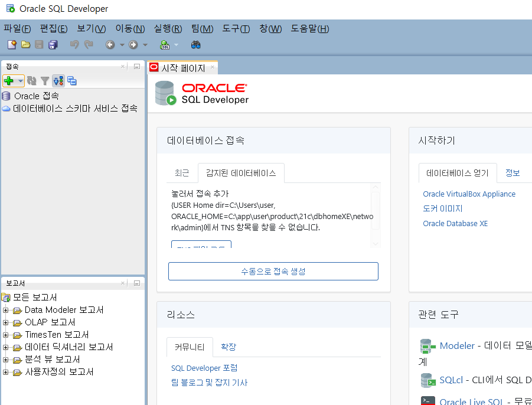
Task: Open the 이동(N) menu
Action: click(130, 28)
